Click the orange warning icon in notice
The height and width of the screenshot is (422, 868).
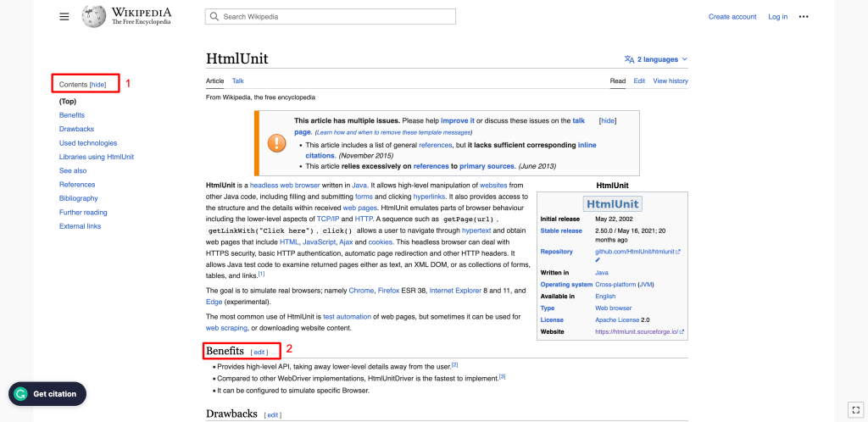tap(276, 143)
